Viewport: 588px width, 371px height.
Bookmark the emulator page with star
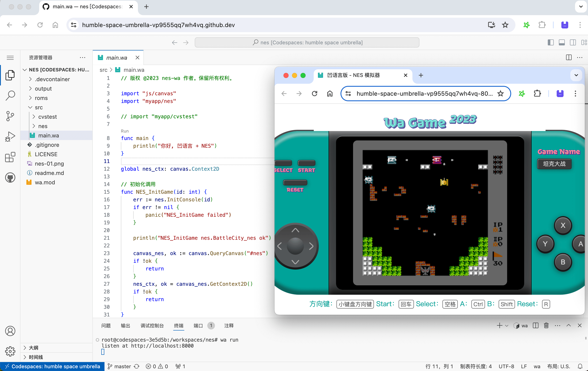[x=500, y=94]
